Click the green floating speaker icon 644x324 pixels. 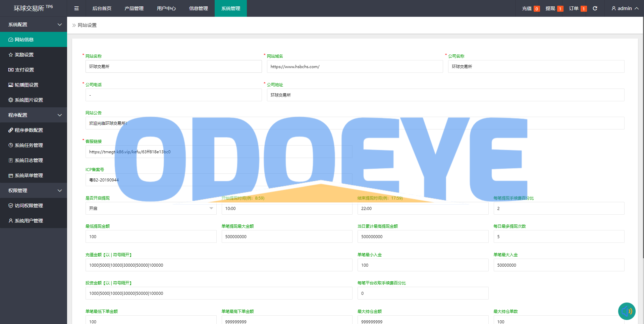click(627, 311)
